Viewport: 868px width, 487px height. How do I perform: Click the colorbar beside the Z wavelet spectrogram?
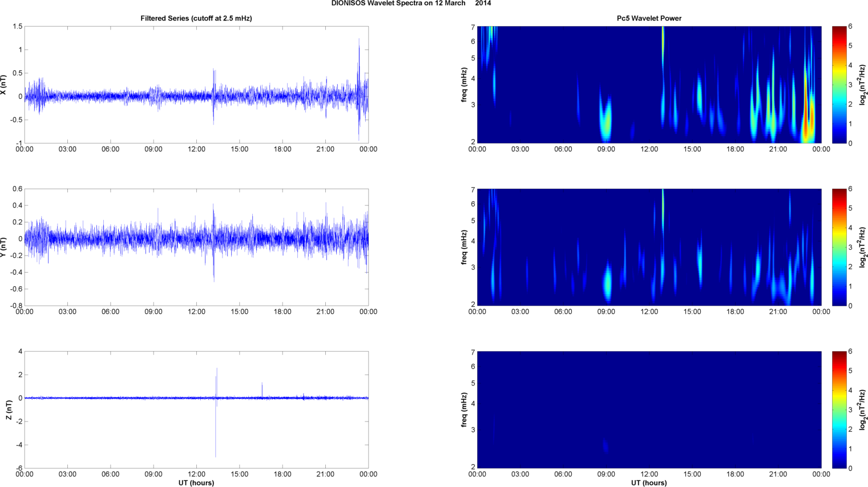839,409
